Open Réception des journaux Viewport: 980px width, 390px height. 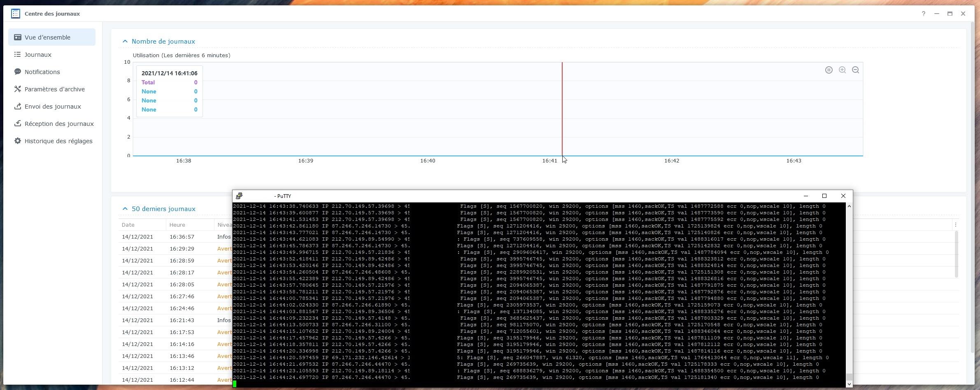click(x=59, y=124)
